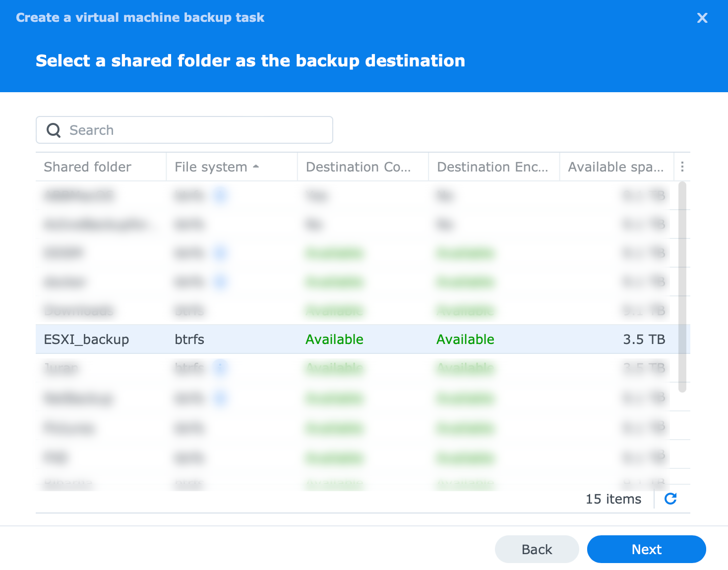The image size is (728, 570).
Task: Close the backup task wizard dialog
Action: [702, 18]
